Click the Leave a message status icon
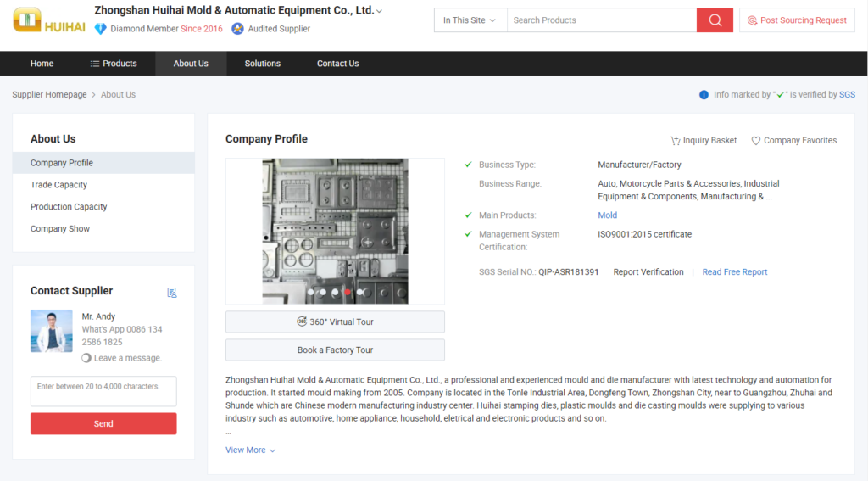868x481 pixels. tap(86, 358)
